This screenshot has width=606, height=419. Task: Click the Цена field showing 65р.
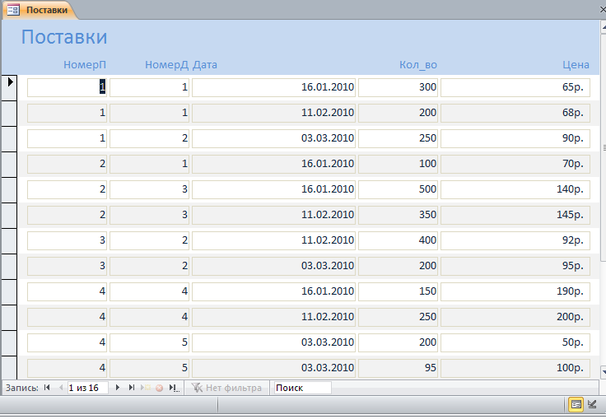[515, 87]
